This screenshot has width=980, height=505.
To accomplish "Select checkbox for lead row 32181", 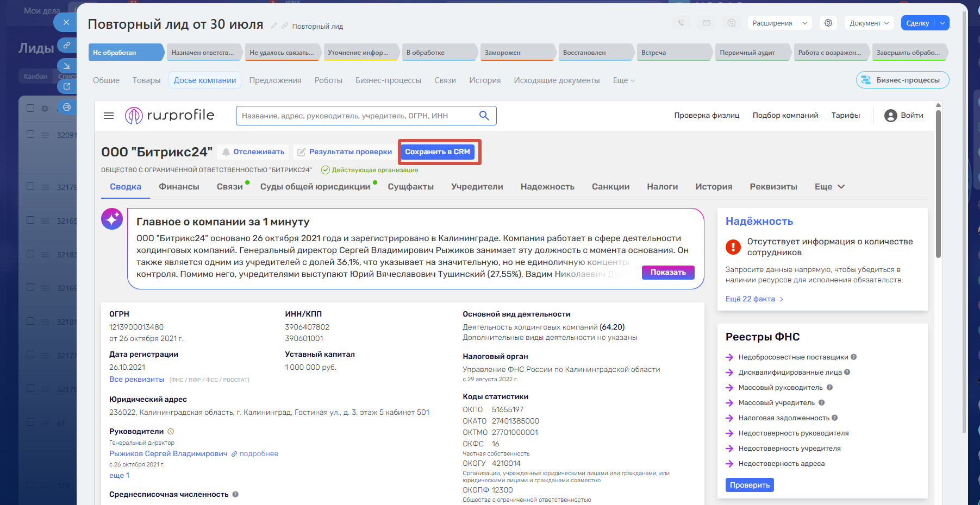I will pos(30,321).
